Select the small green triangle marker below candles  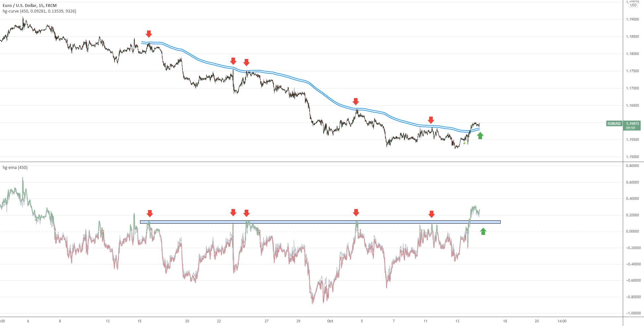point(464,143)
